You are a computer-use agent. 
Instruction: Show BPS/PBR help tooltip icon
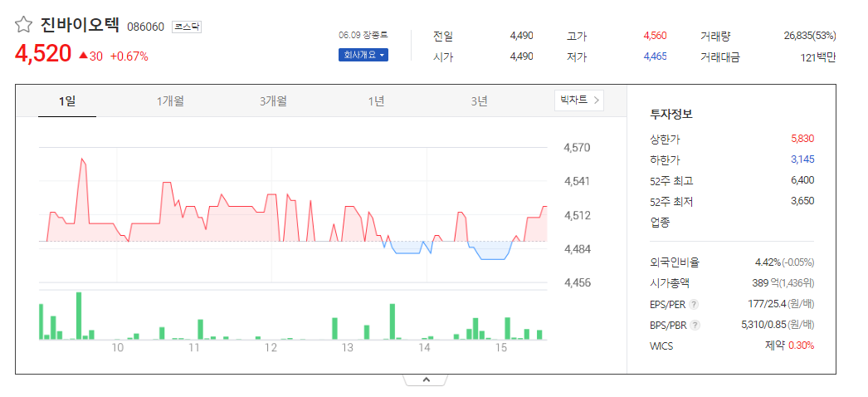(x=695, y=325)
